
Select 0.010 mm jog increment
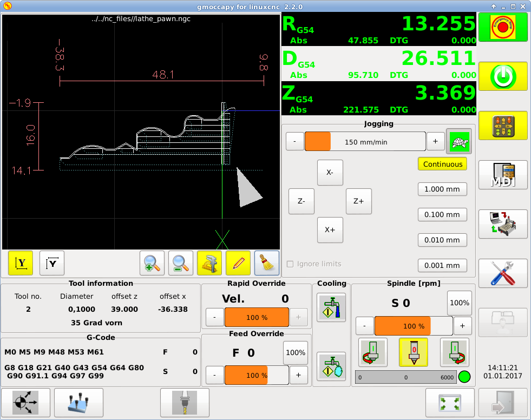pyautogui.click(x=442, y=240)
